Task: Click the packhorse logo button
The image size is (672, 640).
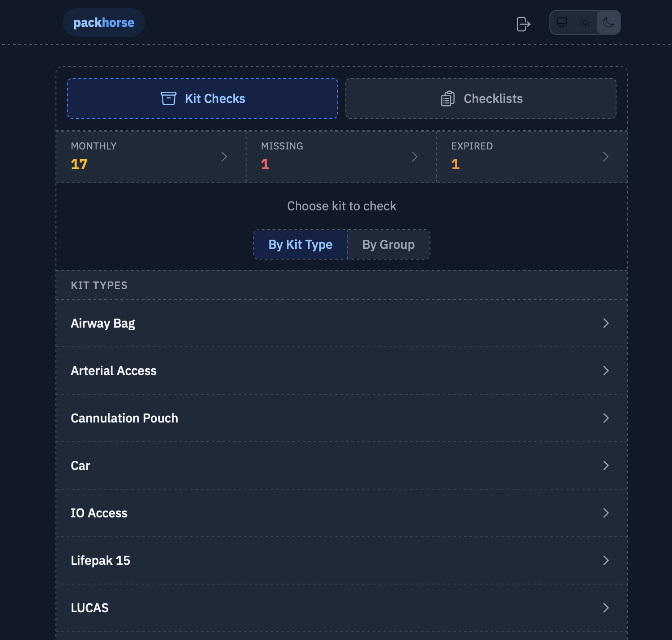Action: 104,22
